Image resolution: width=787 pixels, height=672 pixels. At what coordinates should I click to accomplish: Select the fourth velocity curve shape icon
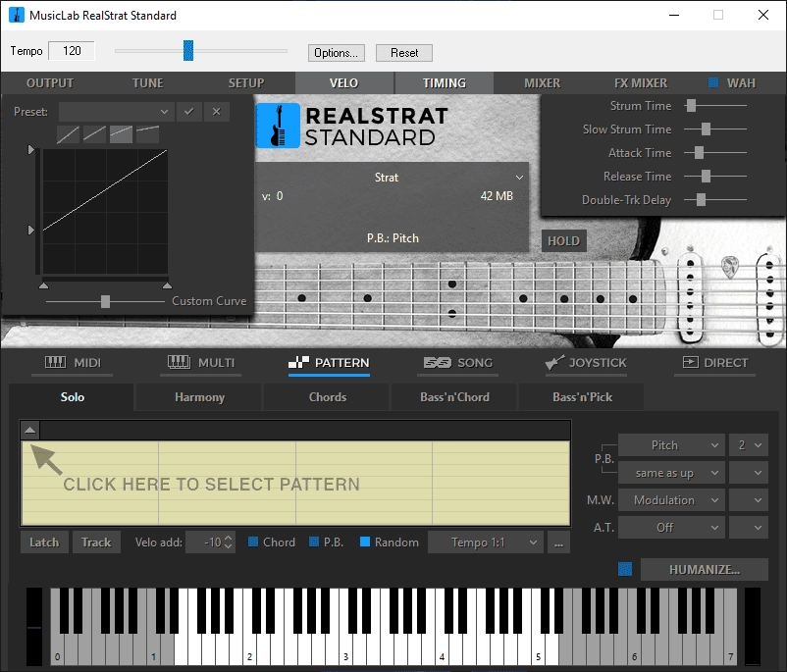pyautogui.click(x=147, y=134)
